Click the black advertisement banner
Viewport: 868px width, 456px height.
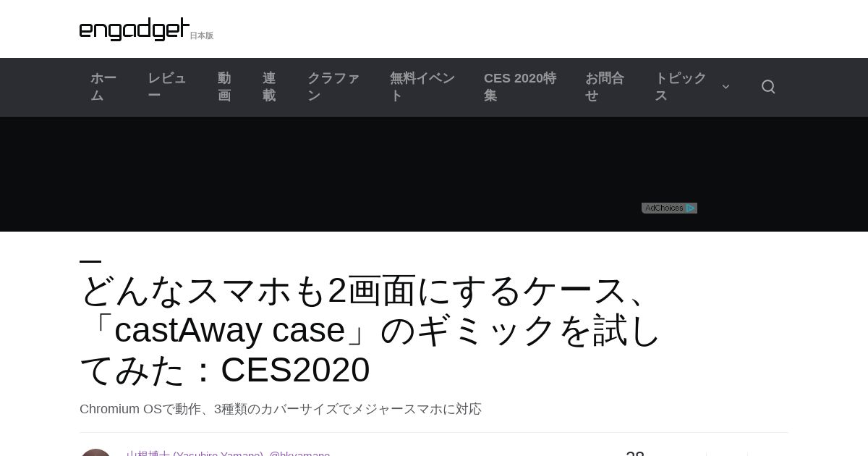click(434, 174)
